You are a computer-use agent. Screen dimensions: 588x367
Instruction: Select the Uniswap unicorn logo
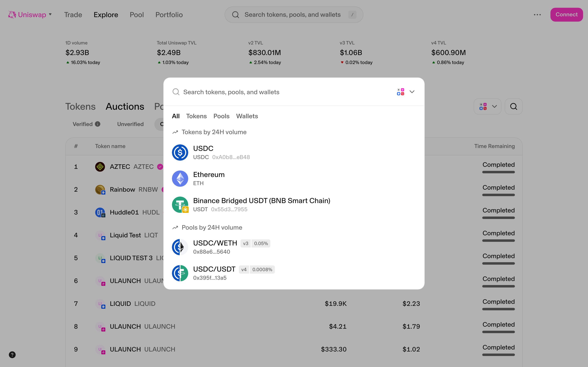pyautogui.click(x=12, y=14)
